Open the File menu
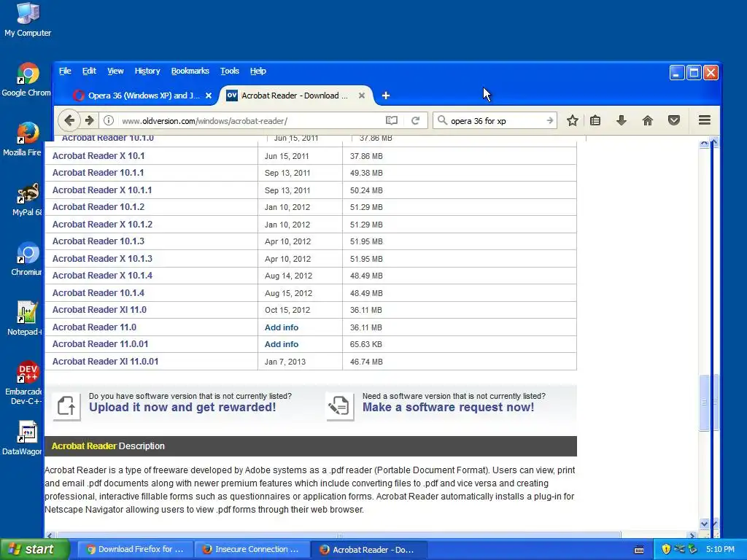The width and height of the screenshot is (747, 560). tap(65, 71)
